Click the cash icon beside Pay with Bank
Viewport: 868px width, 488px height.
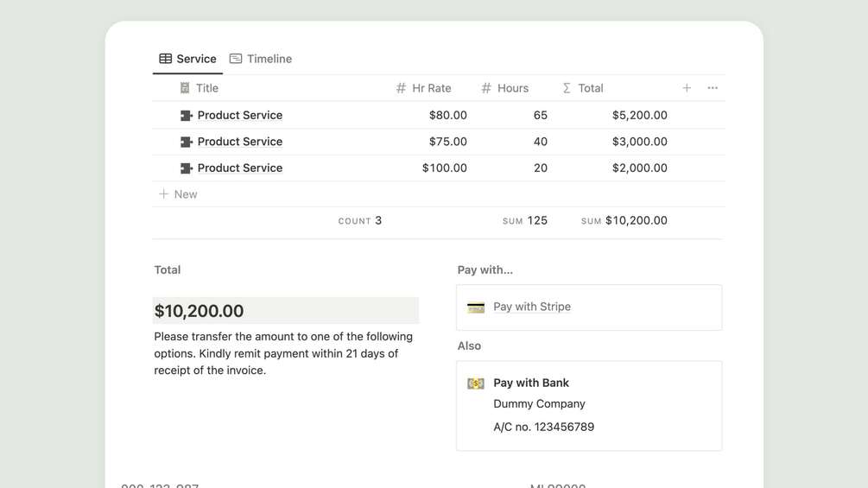pyautogui.click(x=476, y=383)
